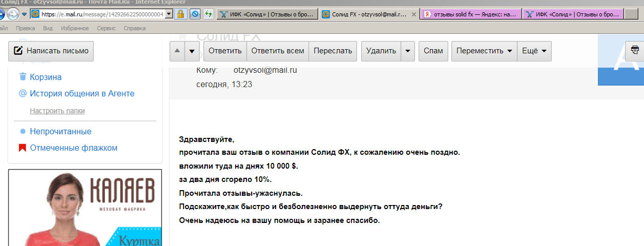Click the blue compatibility/blocked content icon
Image resolution: width=644 pixels, height=246 pixels.
tap(195, 14)
